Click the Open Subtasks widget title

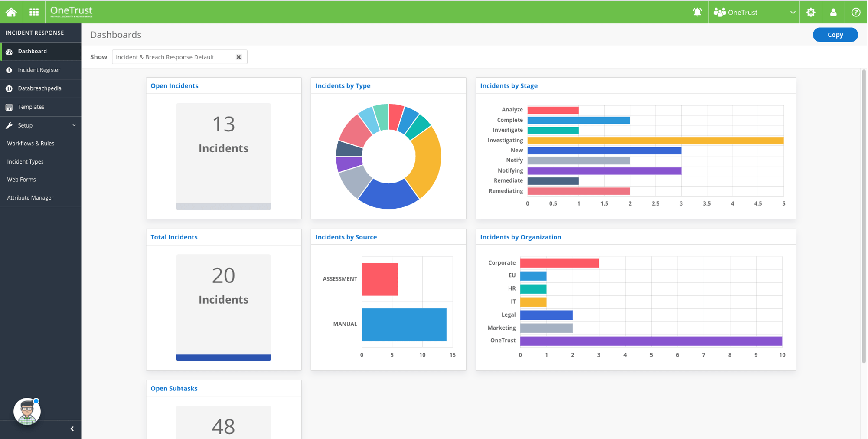click(174, 389)
